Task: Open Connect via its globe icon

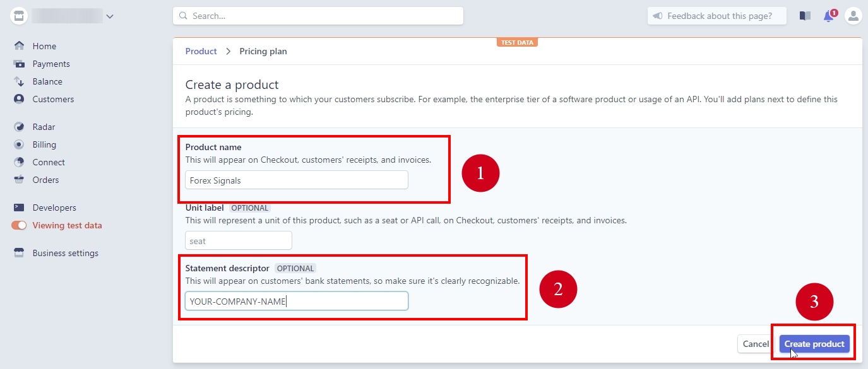Action: [19, 162]
